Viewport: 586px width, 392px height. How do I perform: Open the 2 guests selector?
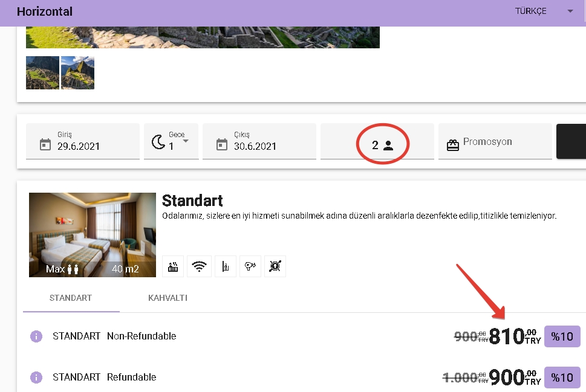pyautogui.click(x=382, y=146)
